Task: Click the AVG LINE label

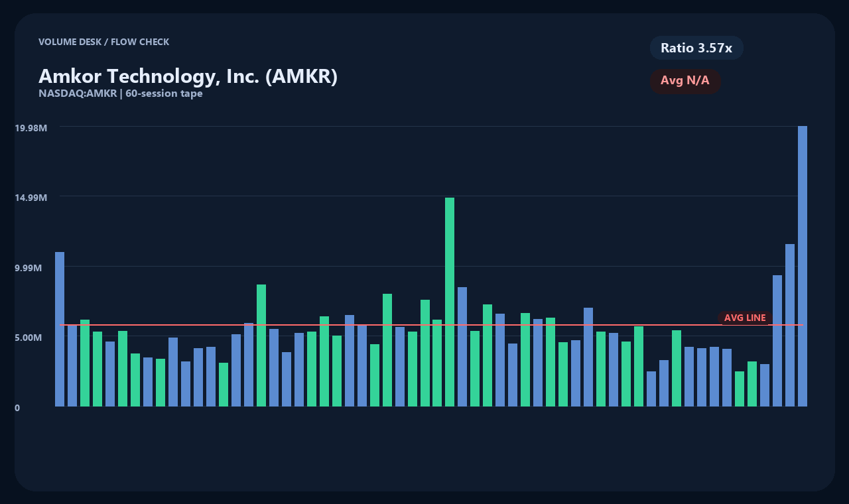Action: [745, 318]
